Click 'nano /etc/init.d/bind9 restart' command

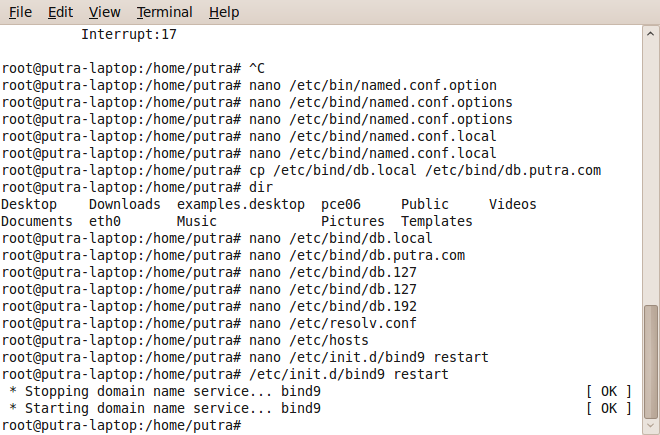(x=369, y=358)
